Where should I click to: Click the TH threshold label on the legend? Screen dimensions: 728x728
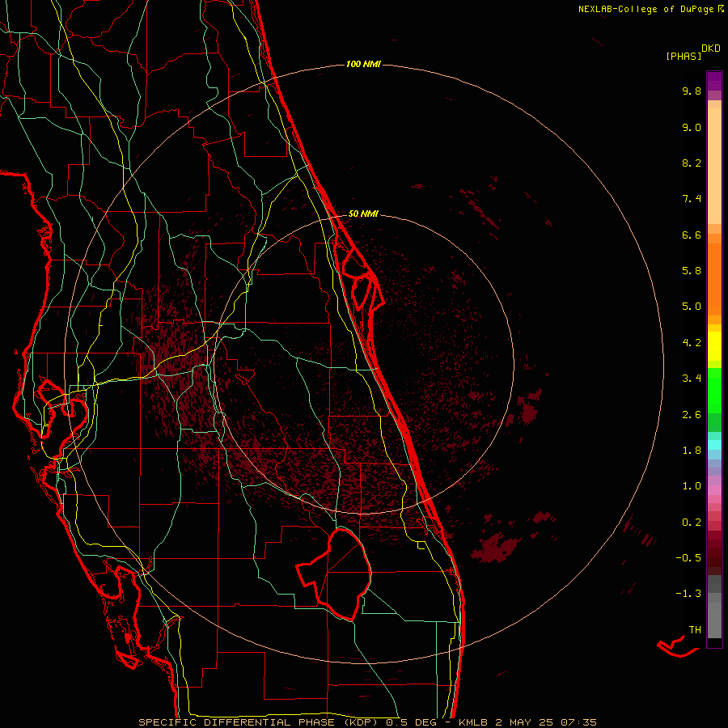pos(695,630)
